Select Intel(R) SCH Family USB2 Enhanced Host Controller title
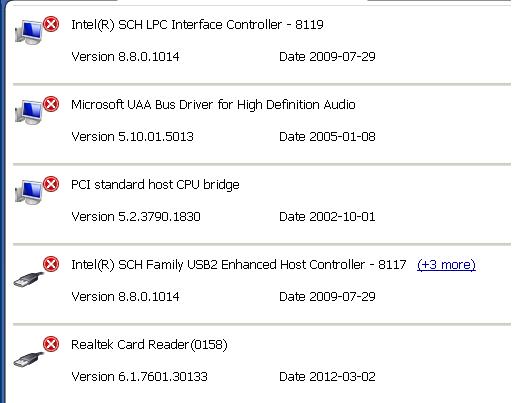This screenshot has width=512, height=403. coord(239,265)
